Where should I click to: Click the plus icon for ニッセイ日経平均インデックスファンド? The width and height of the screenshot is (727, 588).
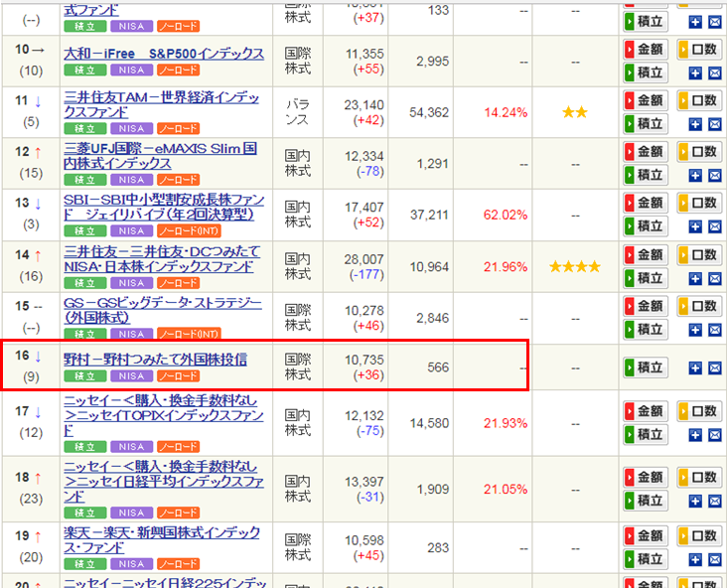point(695,501)
